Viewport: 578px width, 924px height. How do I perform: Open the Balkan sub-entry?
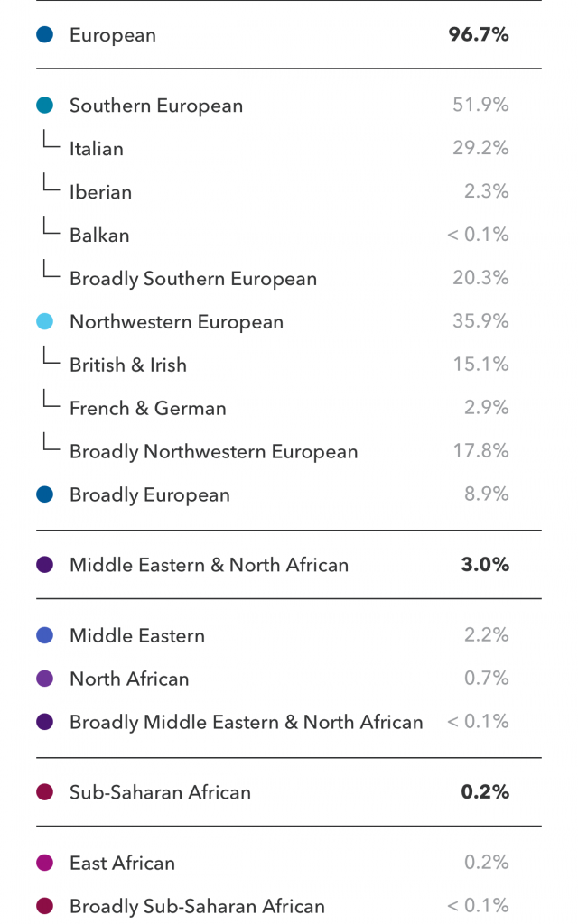(x=99, y=236)
